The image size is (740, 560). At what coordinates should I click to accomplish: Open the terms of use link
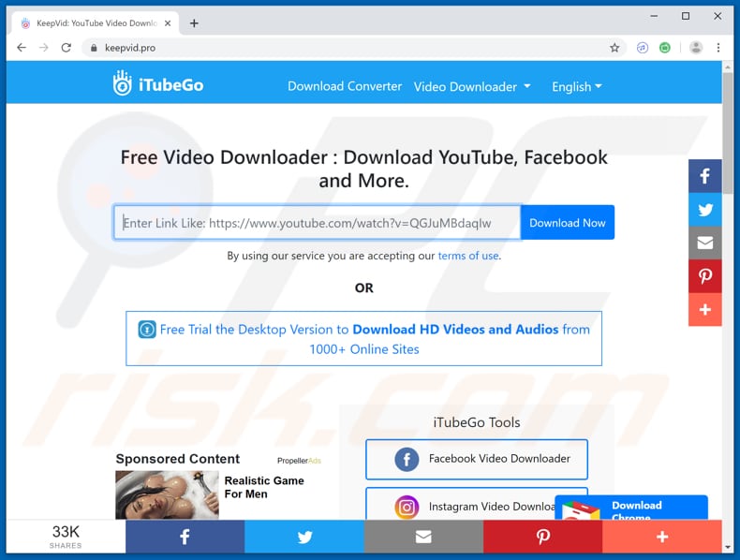click(468, 256)
